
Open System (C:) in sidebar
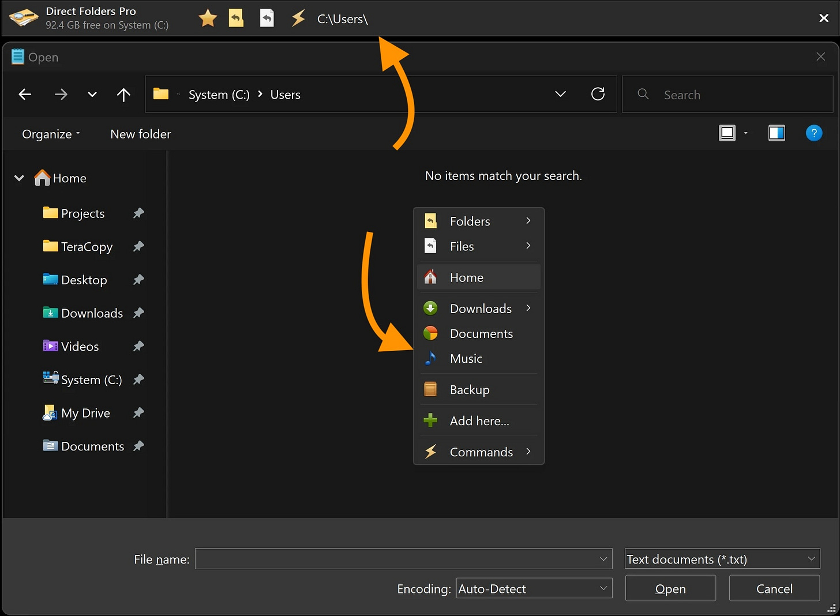click(x=82, y=380)
